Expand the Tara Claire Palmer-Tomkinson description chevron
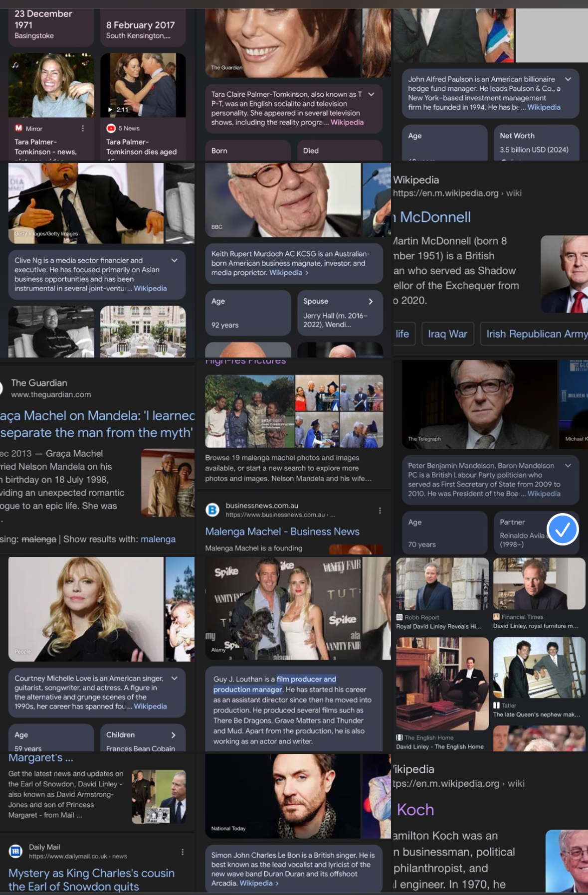 (x=371, y=94)
